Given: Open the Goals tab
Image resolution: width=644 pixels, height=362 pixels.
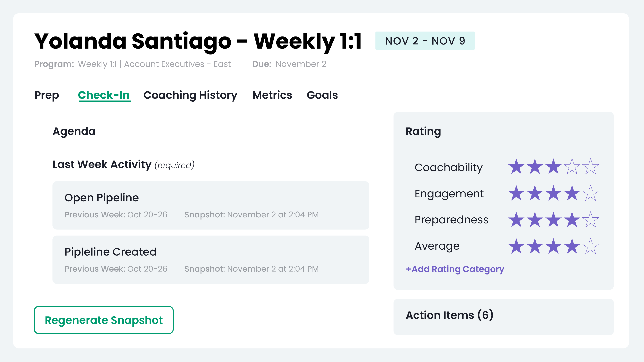Looking at the screenshot, I should 322,95.
